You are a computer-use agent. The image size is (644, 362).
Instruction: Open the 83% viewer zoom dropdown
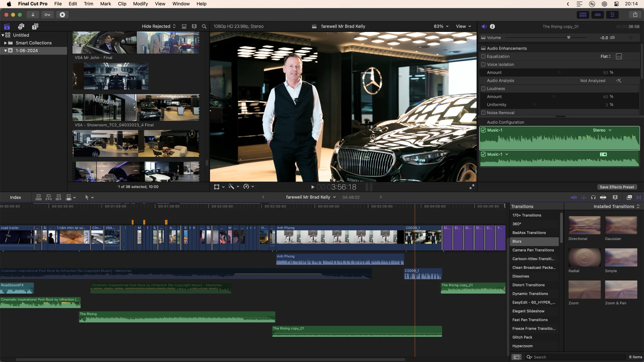[x=441, y=26]
